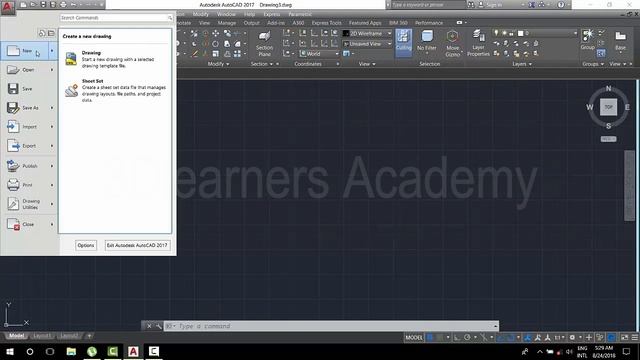Click the Move Gizmo tool
This screenshot has width=640, height=360.
452,43
